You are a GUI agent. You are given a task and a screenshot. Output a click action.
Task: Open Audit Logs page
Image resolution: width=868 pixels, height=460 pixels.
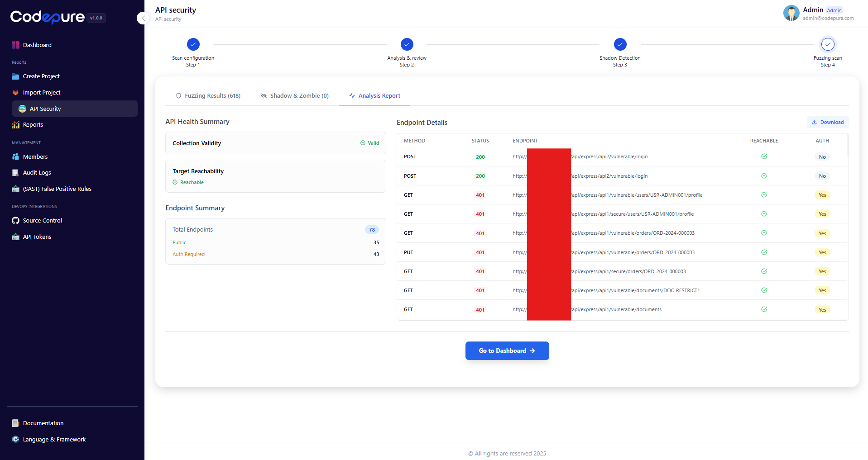[x=37, y=173]
